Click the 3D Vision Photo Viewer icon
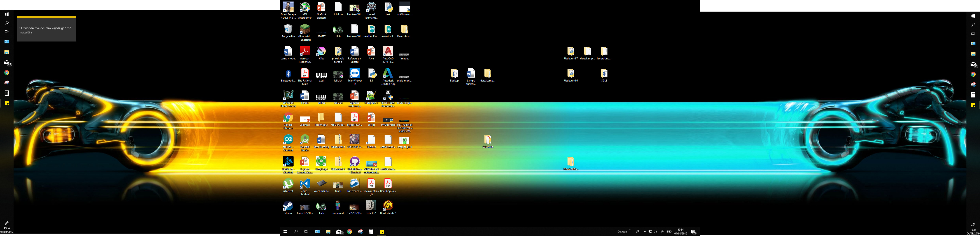The width and height of the screenshot is (980, 236). point(288,98)
